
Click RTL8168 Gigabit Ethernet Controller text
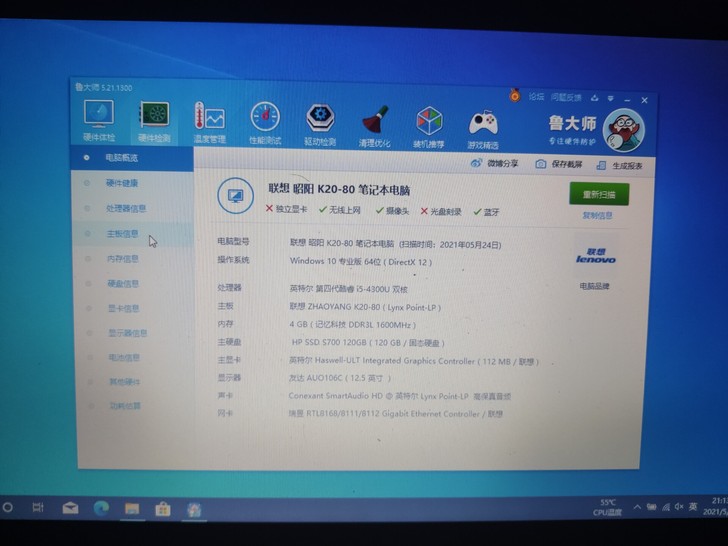click(x=396, y=413)
